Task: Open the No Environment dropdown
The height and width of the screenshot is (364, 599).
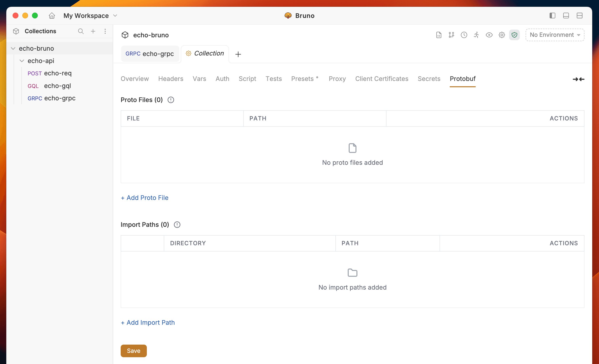Action: (x=554, y=35)
